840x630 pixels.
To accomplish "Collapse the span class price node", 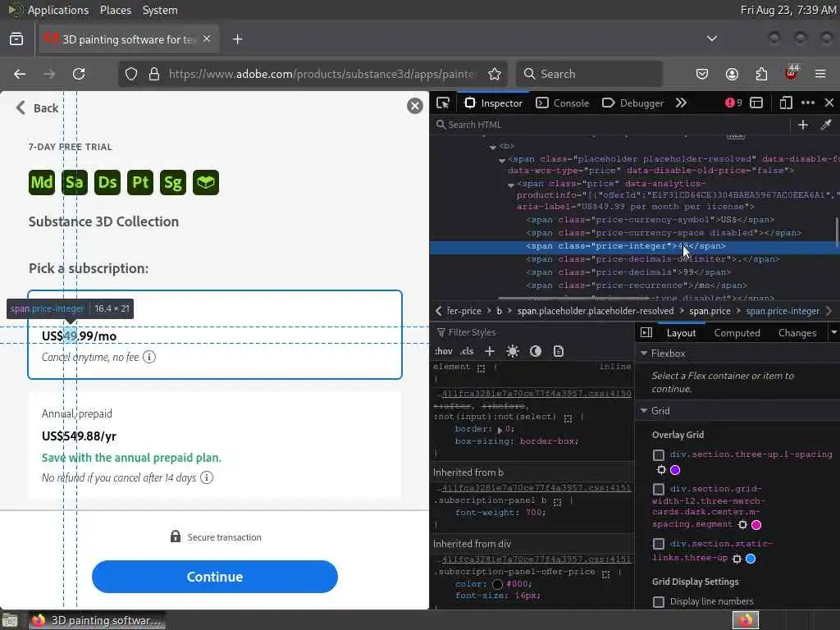I will coord(511,185).
